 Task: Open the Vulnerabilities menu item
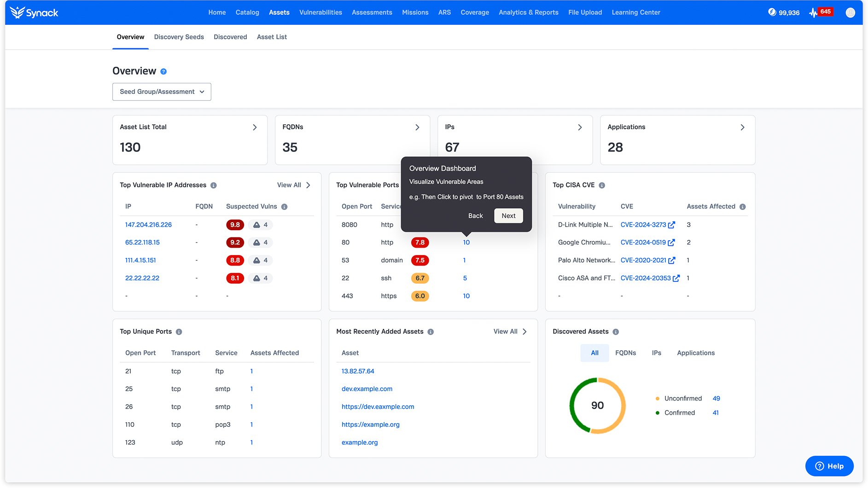click(x=320, y=12)
